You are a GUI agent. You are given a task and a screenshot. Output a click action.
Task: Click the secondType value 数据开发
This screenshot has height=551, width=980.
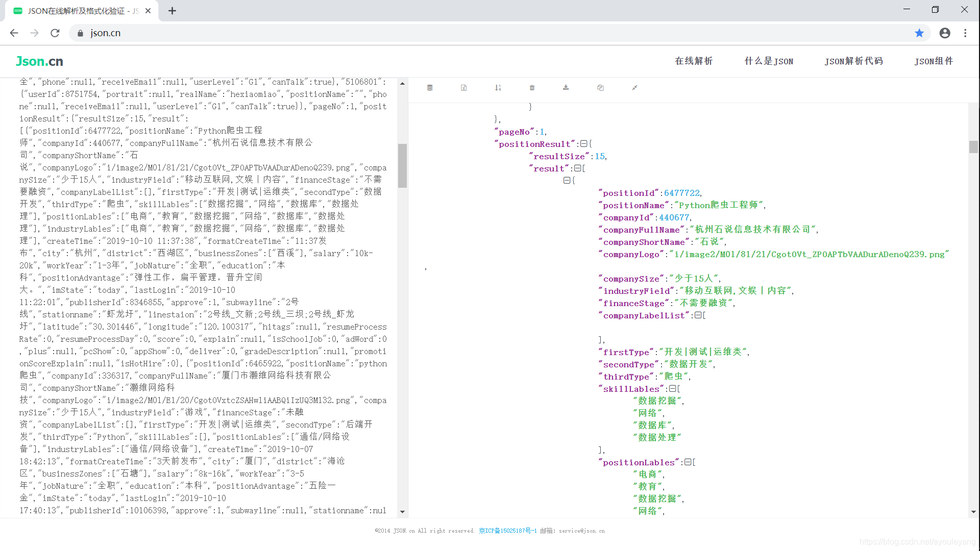click(x=689, y=364)
